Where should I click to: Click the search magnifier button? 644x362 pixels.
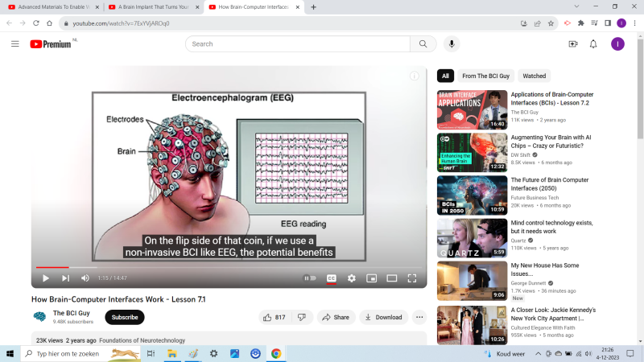tap(423, 44)
